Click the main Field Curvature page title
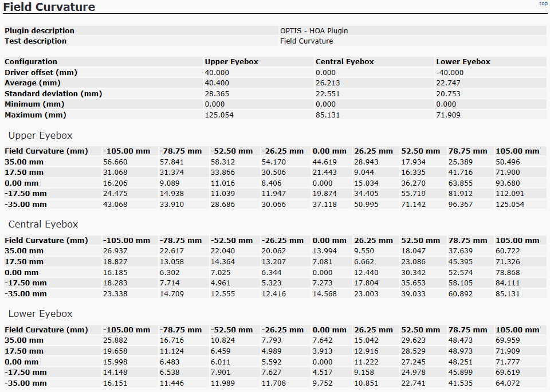 click(49, 7)
